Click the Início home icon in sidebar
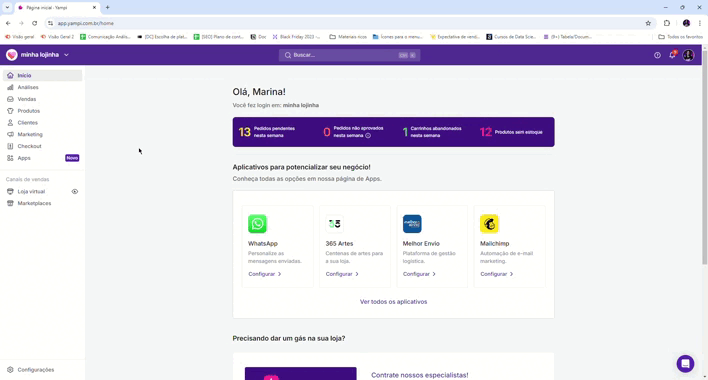708x380 pixels. pos(10,75)
